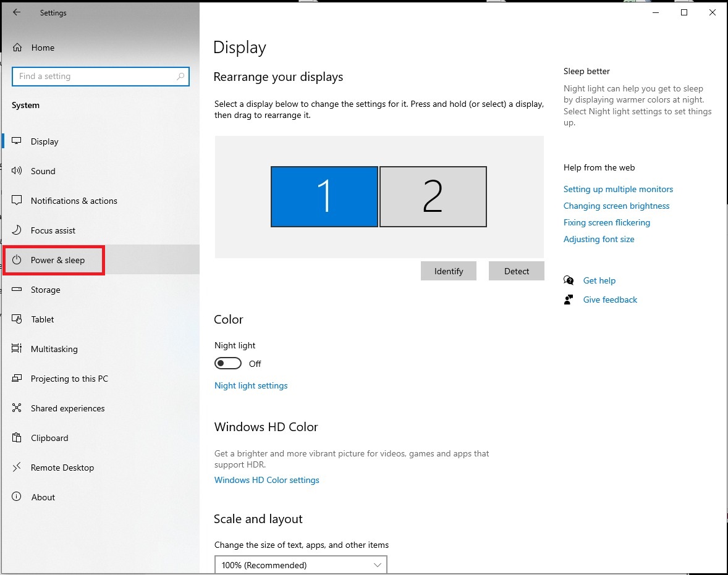Image resolution: width=728 pixels, height=575 pixels.
Task: Click the Give feedback link
Action: click(610, 300)
